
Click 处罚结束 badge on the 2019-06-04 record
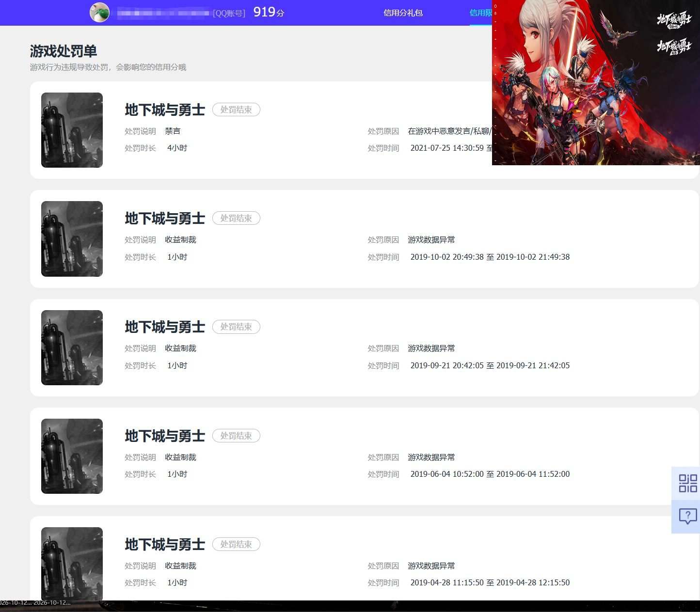click(236, 436)
